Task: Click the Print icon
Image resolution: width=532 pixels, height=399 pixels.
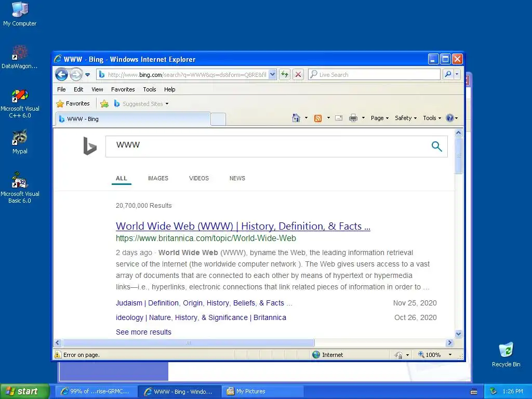Action: click(x=353, y=118)
